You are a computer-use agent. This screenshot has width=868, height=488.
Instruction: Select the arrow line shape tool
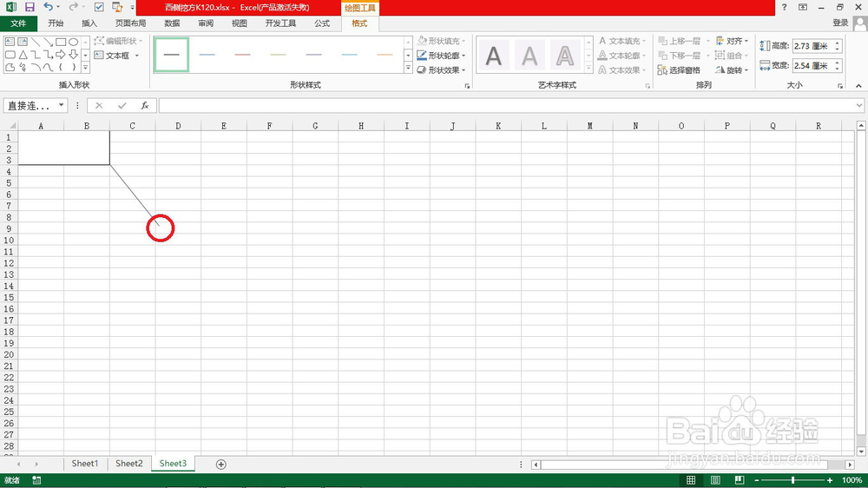pos(48,42)
